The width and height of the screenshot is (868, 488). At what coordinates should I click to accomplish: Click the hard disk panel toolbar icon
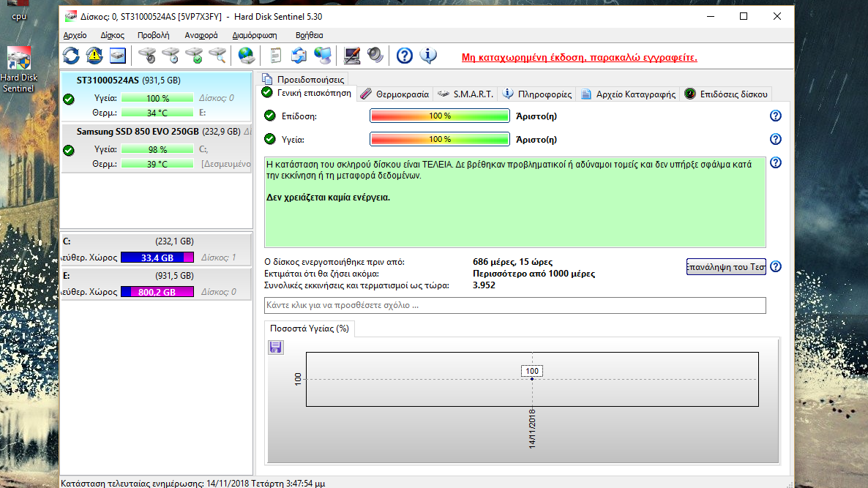(118, 56)
